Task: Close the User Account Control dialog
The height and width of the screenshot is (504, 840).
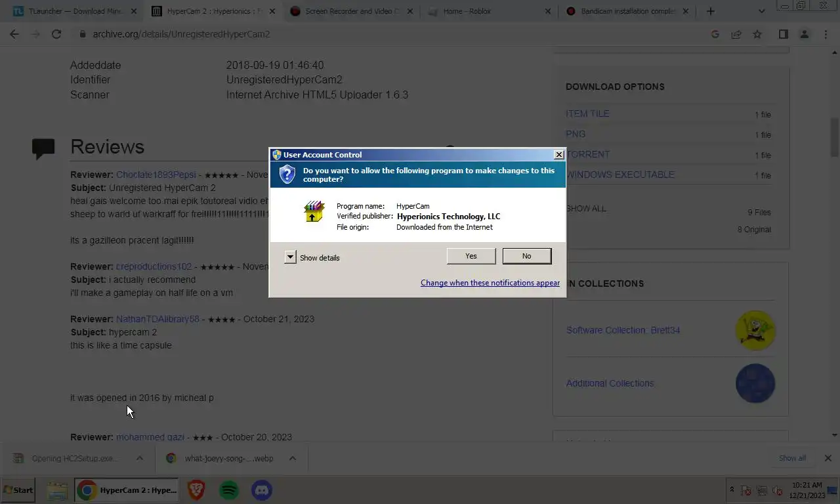Action: coord(558,155)
